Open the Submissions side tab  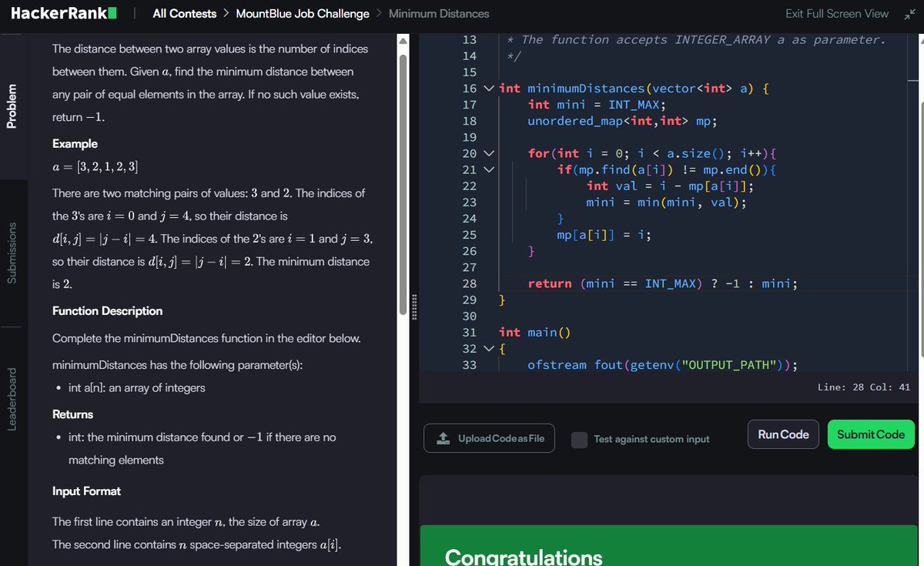pos(12,253)
